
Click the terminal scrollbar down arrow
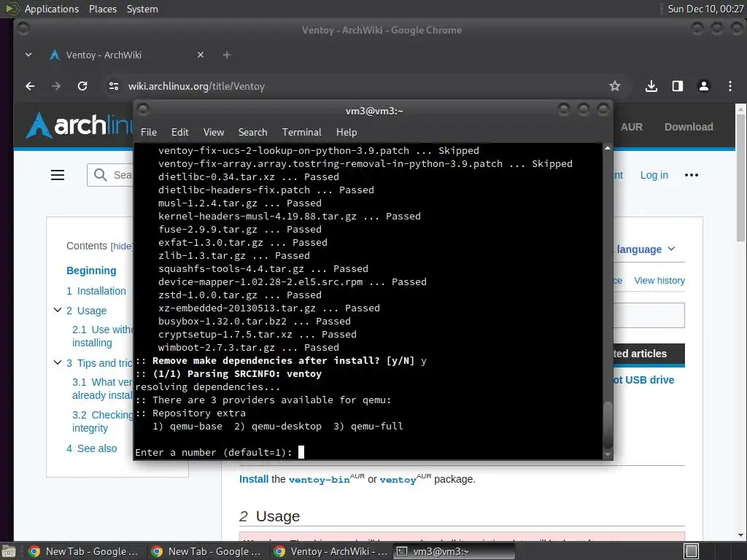[x=608, y=454]
